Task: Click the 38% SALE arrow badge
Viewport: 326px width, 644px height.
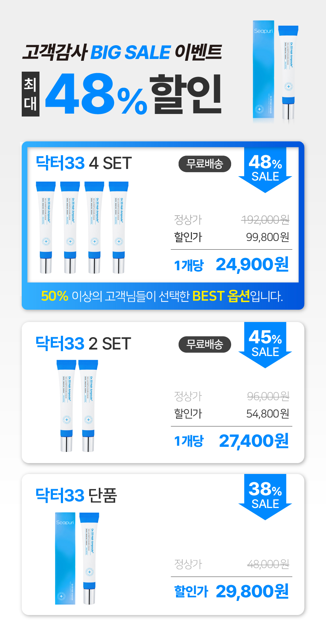Action: pos(265,497)
